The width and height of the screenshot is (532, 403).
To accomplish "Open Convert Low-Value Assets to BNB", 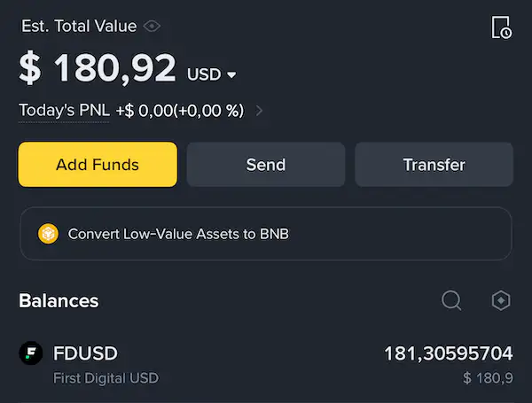I will [x=266, y=234].
